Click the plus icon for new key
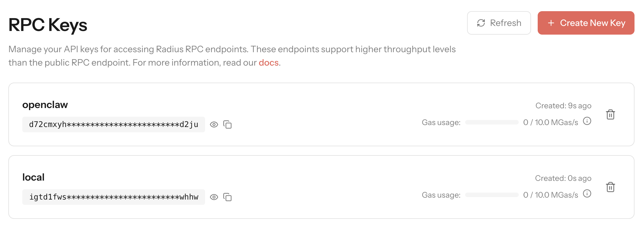 point(551,23)
